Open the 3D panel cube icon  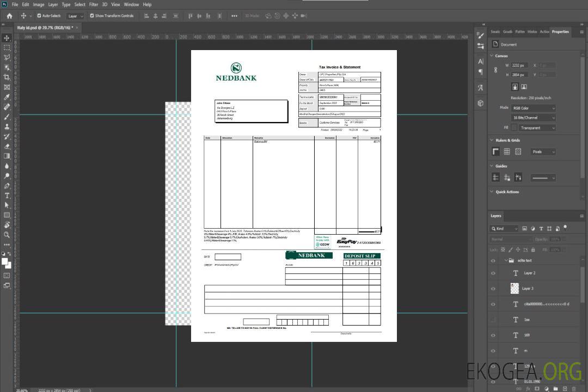click(x=481, y=103)
